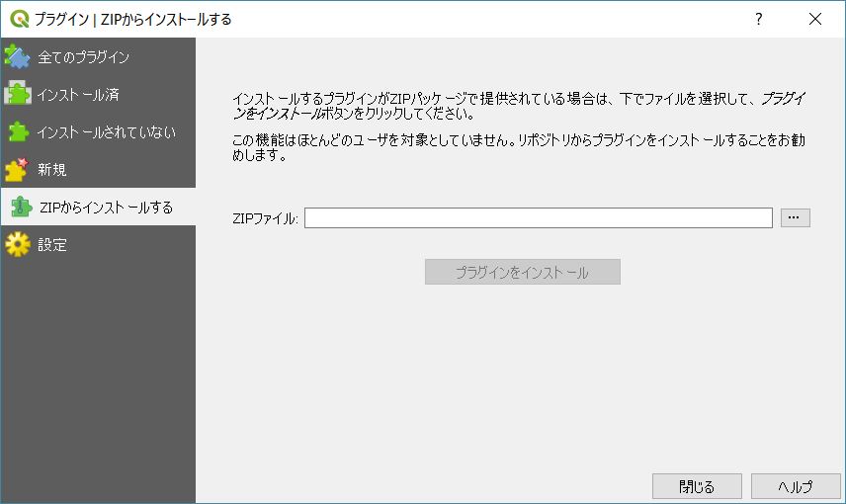This screenshot has height=504, width=846.
Task: Click the paragraph starting with インストールするプラグインがZIP
Action: [x=519, y=106]
